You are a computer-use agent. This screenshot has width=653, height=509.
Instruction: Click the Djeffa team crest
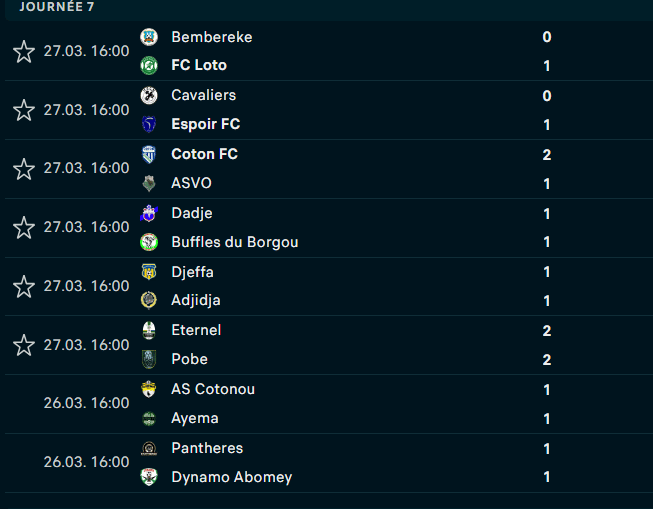click(x=149, y=272)
